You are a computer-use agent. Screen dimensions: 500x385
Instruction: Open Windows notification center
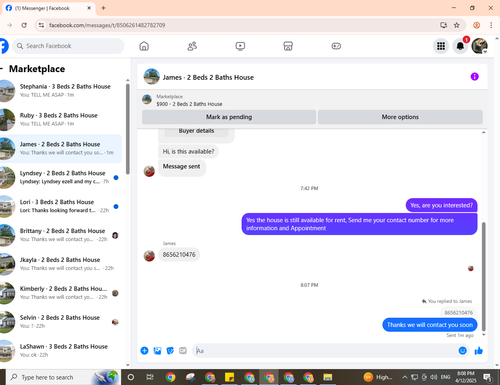click(488, 377)
